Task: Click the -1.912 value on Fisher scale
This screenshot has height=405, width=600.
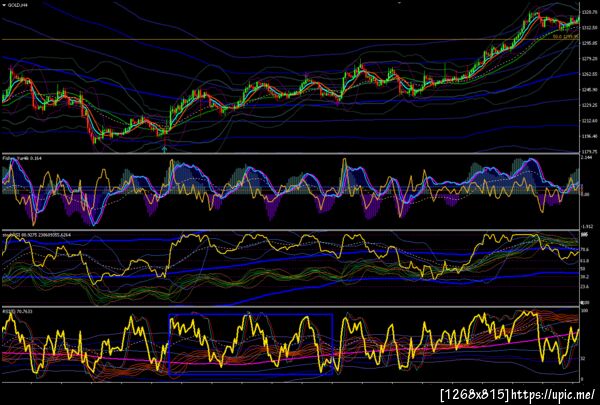Action: [x=587, y=227]
